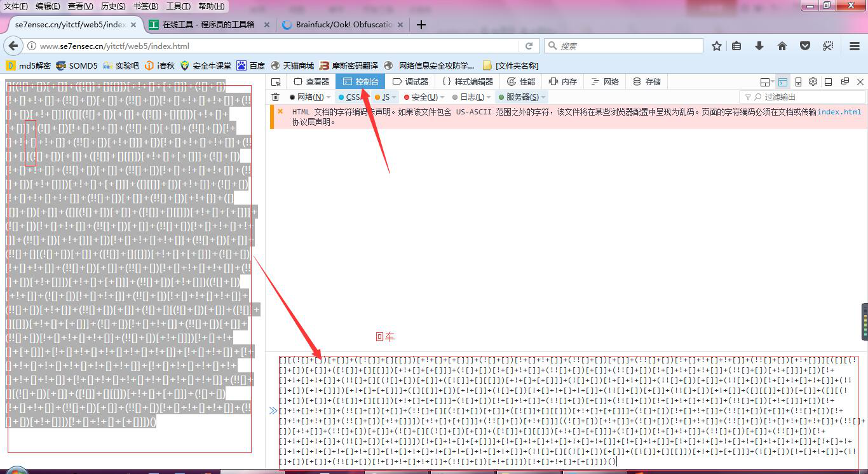
Task: Close the 在线工具 browser tab
Action: point(266,25)
